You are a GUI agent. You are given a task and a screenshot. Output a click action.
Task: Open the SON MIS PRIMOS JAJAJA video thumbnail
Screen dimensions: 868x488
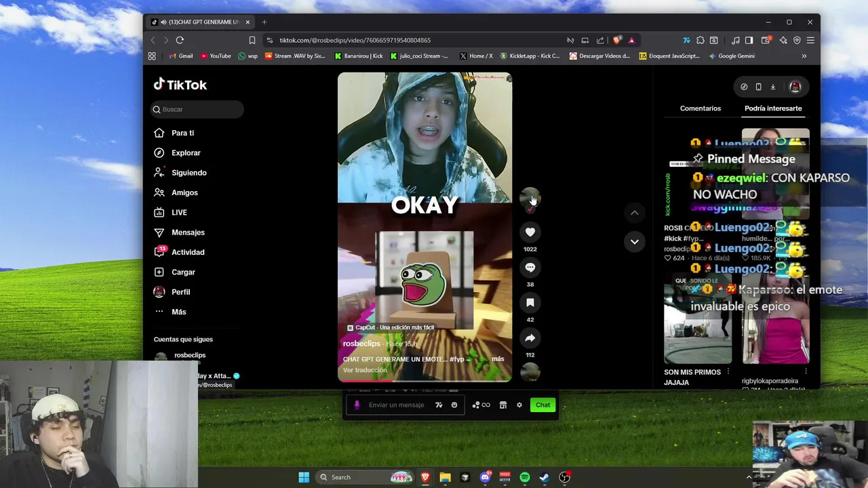pyautogui.click(x=698, y=319)
